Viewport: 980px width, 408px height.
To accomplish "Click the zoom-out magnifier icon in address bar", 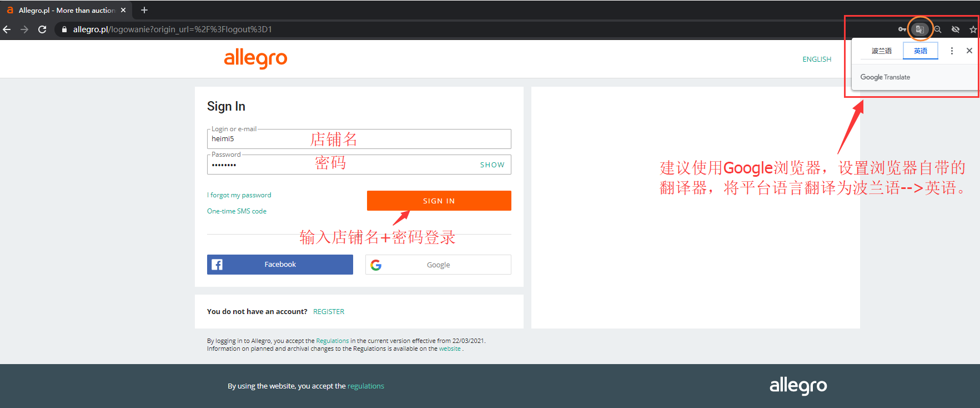I will (x=938, y=29).
